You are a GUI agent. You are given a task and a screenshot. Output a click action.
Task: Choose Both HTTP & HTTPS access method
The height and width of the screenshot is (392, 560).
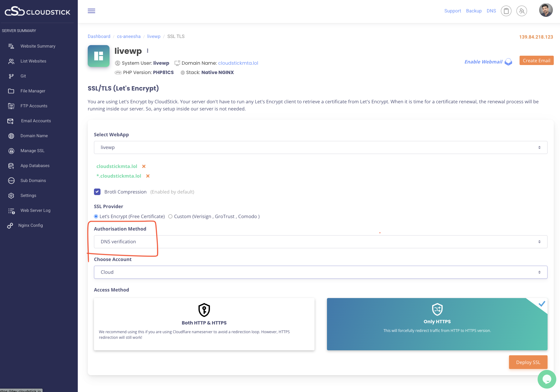click(x=204, y=324)
